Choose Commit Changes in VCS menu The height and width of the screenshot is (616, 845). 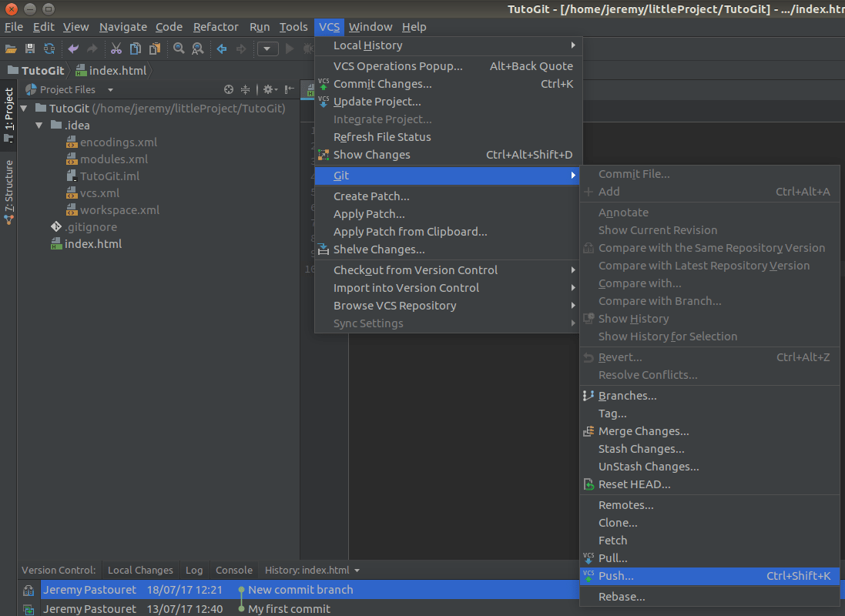click(x=448, y=84)
